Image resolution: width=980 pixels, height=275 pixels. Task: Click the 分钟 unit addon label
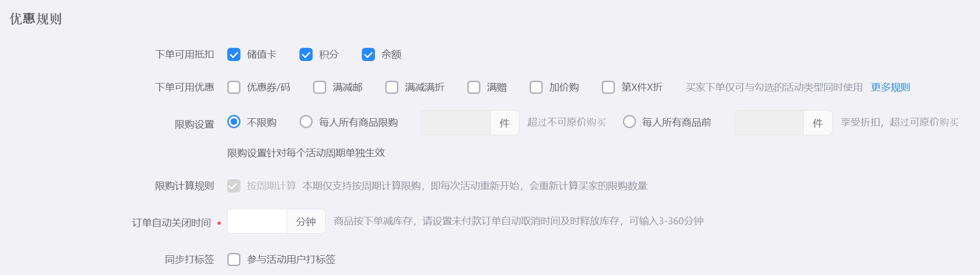(306, 221)
